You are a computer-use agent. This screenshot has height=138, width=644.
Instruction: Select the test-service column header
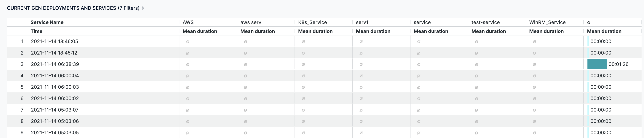click(486, 22)
